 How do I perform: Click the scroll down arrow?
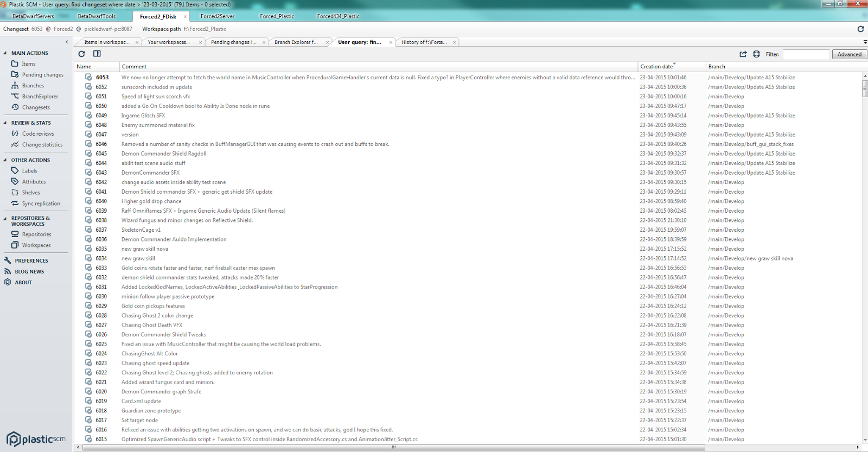[865, 441]
